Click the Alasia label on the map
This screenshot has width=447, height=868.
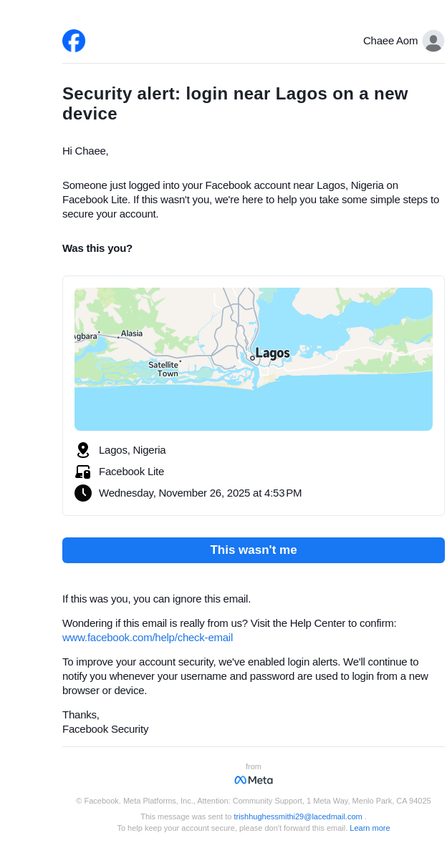(x=132, y=333)
